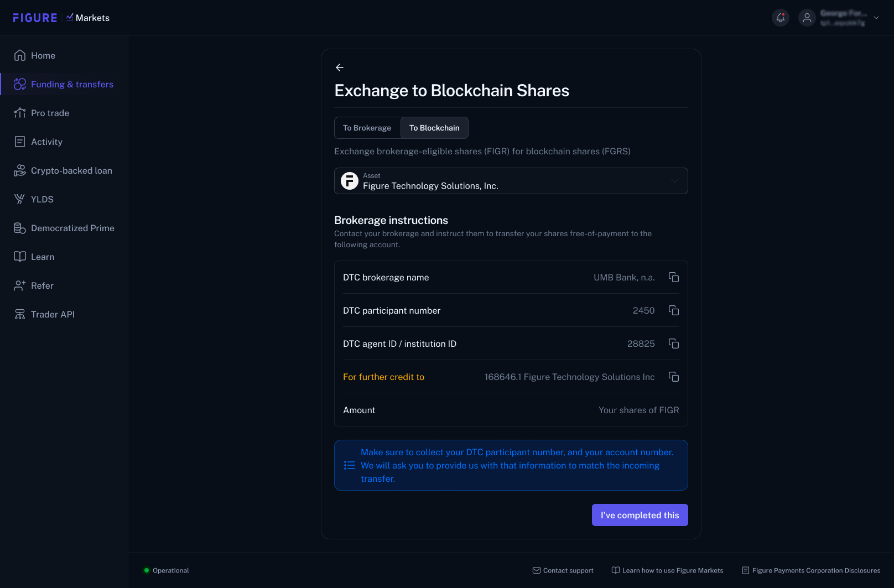Screen dimensions: 894x588
Task: Expand the account menu chevron
Action: tap(876, 18)
